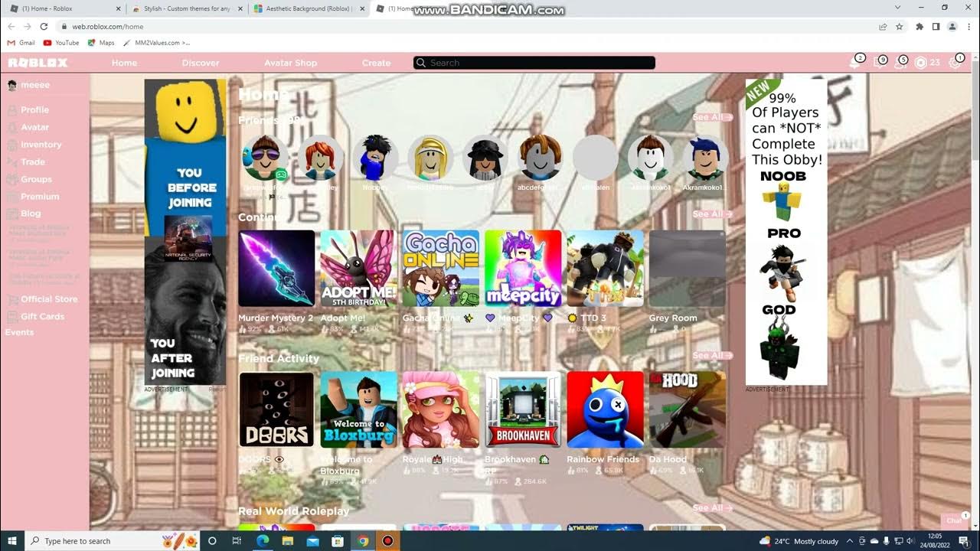This screenshot has height=551, width=980.
Task: Open Official Store in sidebar
Action: [x=49, y=299]
